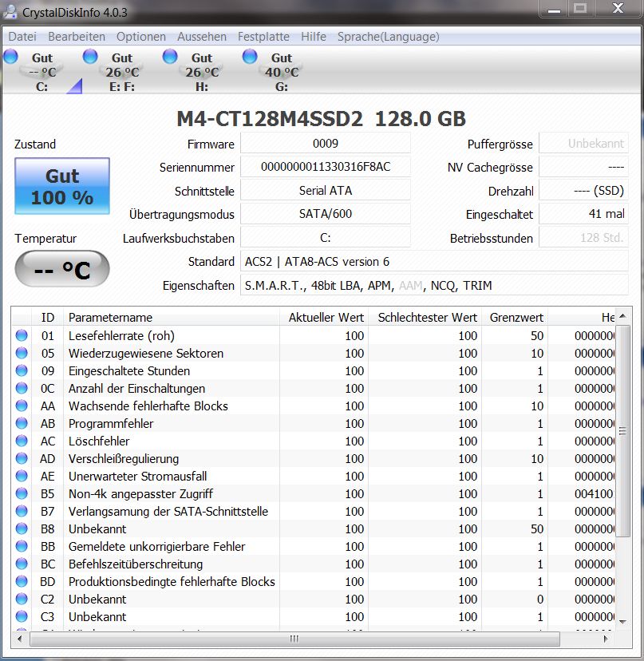Click the M4-CT128M4SSD2 128.0 GB title
The image size is (644, 661).
pos(321,119)
